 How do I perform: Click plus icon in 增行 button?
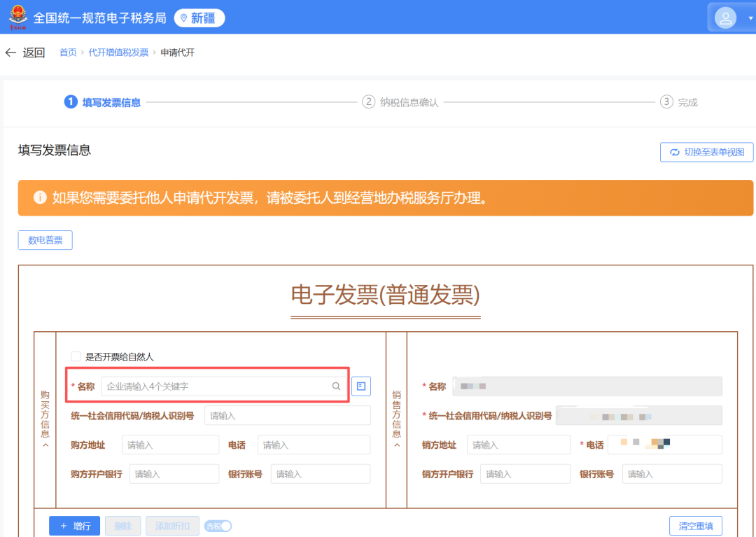(x=64, y=526)
